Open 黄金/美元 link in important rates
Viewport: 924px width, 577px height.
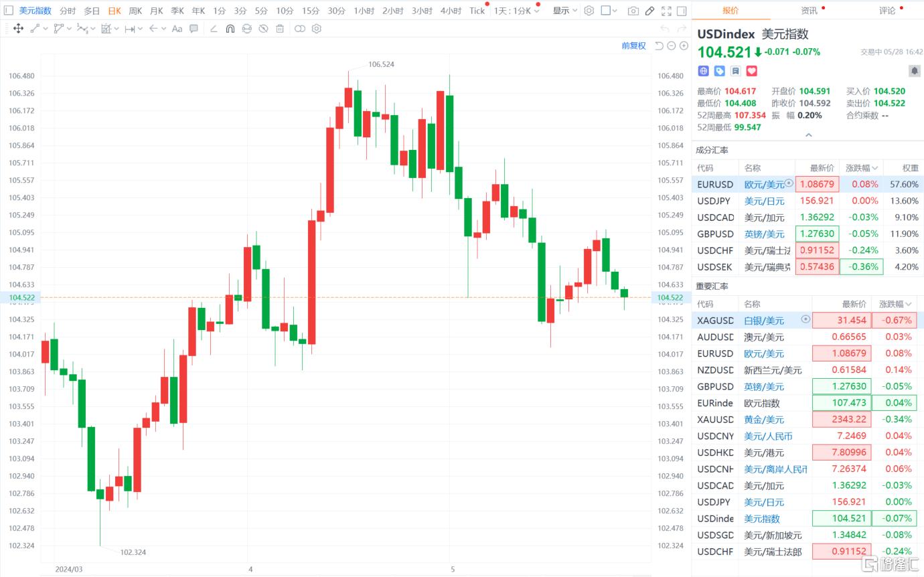[764, 419]
